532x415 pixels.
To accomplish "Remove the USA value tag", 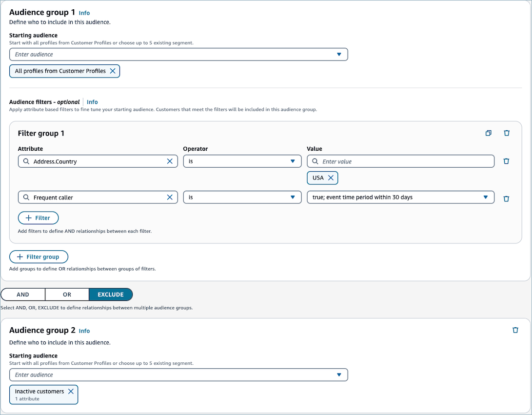I will tap(331, 178).
